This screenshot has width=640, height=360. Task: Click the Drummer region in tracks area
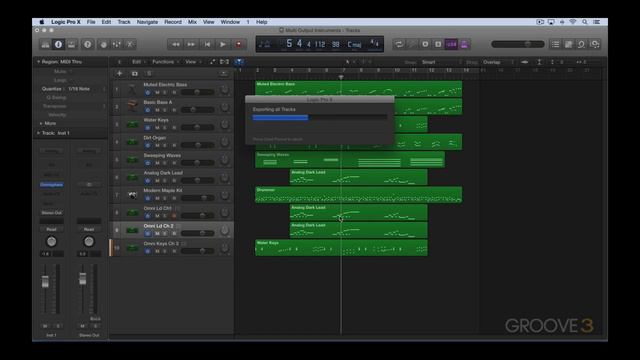(358, 195)
